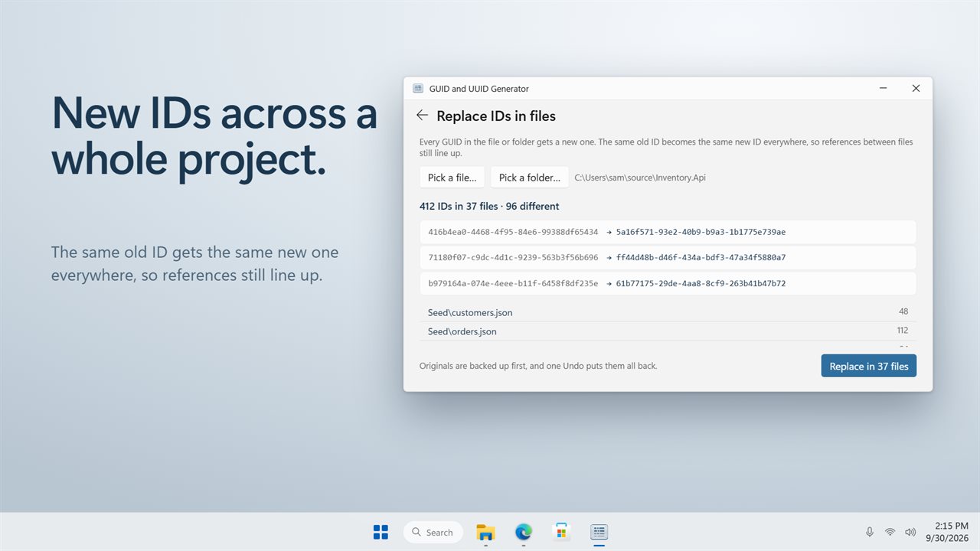Click new ID starting with 61b77175
Image resolution: width=980 pixels, height=551 pixels.
pos(701,283)
